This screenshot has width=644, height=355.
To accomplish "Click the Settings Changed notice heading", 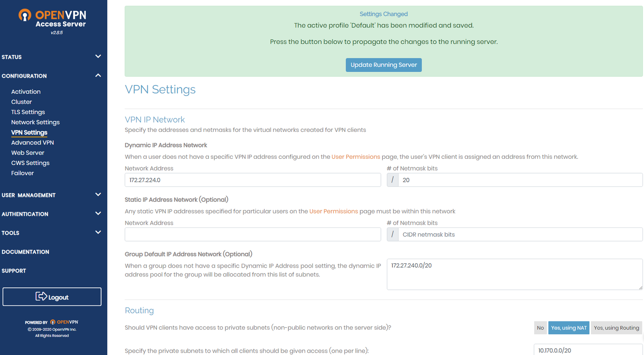I will (x=384, y=14).
